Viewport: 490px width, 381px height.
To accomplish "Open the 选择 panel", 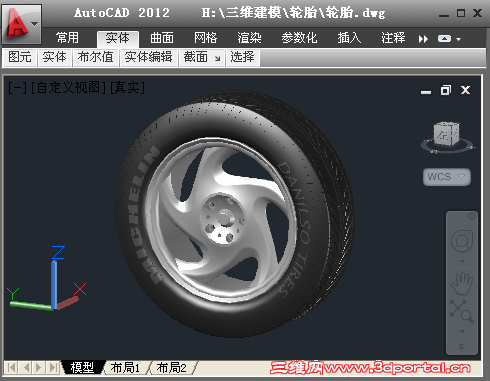I will pyautogui.click(x=242, y=57).
